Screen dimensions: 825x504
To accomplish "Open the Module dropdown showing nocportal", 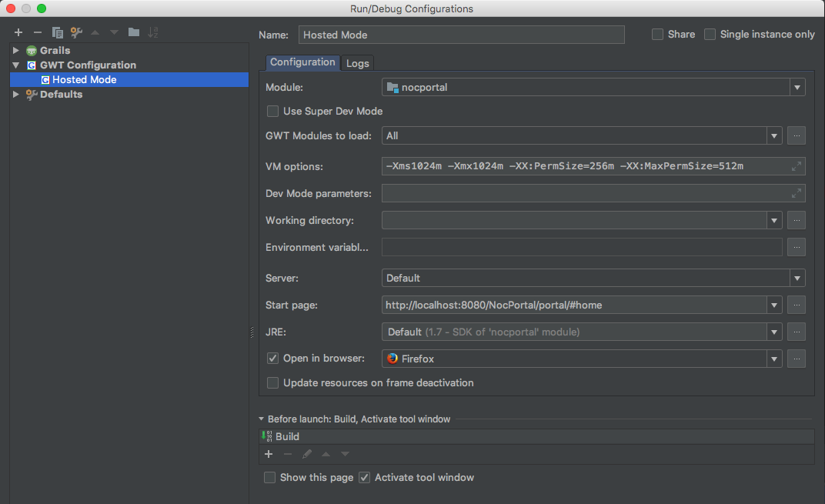I will [593, 88].
